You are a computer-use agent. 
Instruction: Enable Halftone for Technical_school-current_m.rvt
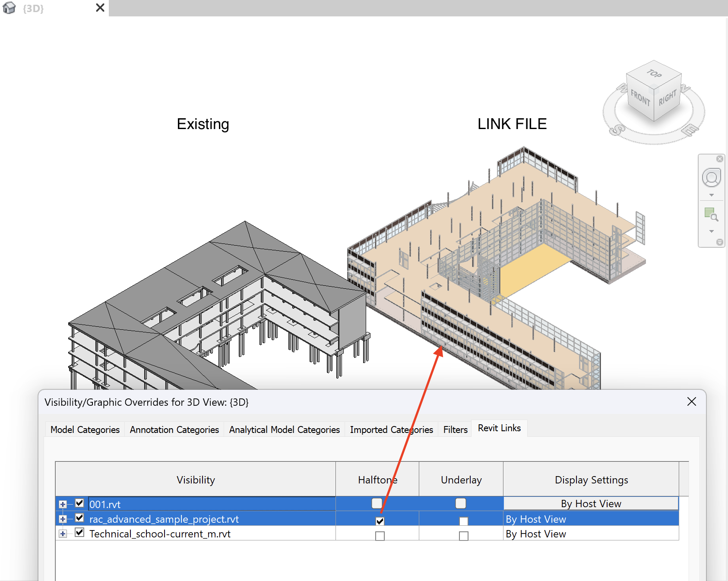380,536
